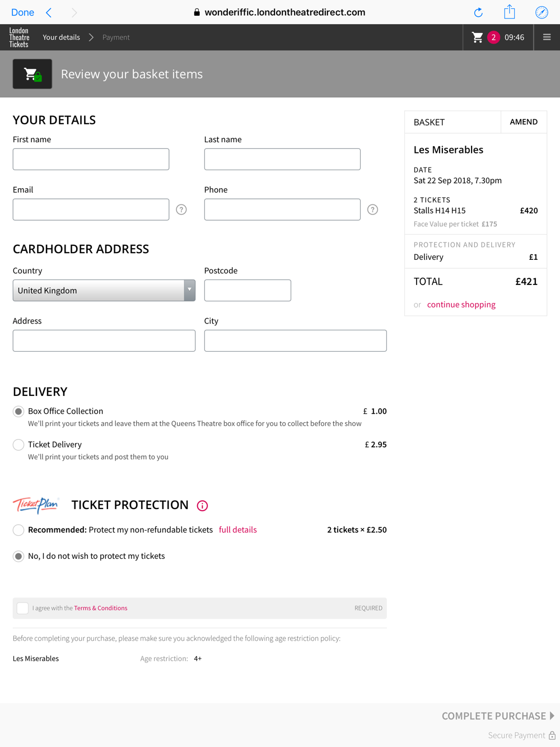Reload the page with the refresh icon
560x747 pixels.
coord(478,12)
